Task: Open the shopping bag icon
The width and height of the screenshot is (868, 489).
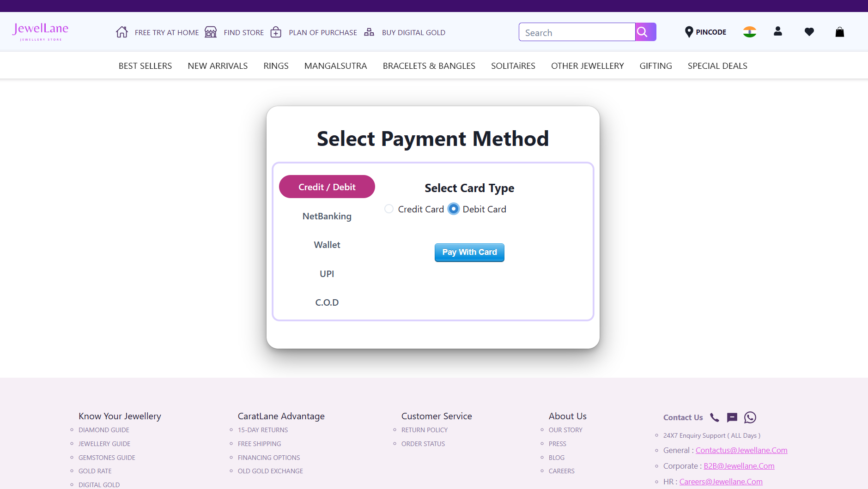Action: 839,32
